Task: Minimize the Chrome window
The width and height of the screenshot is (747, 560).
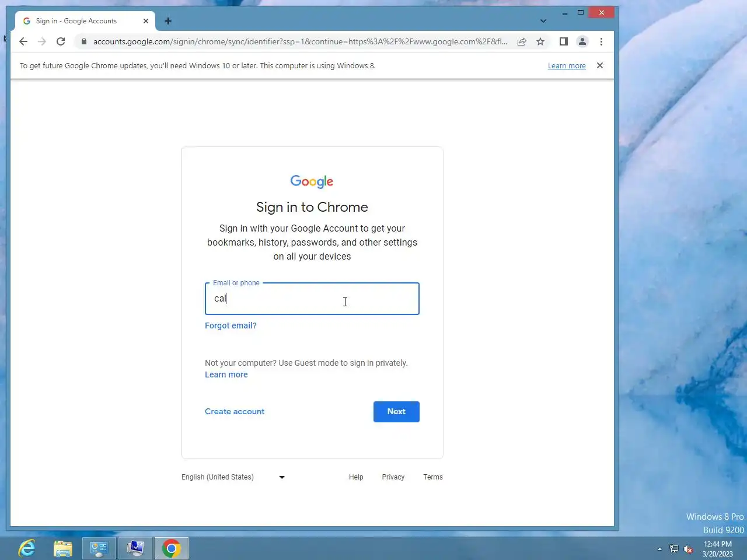Action: 565,12
